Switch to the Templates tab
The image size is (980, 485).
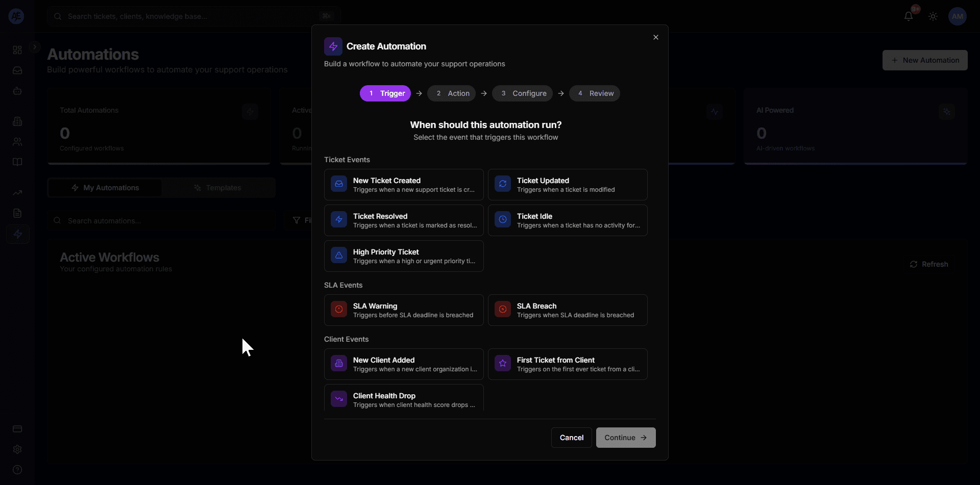(218, 188)
